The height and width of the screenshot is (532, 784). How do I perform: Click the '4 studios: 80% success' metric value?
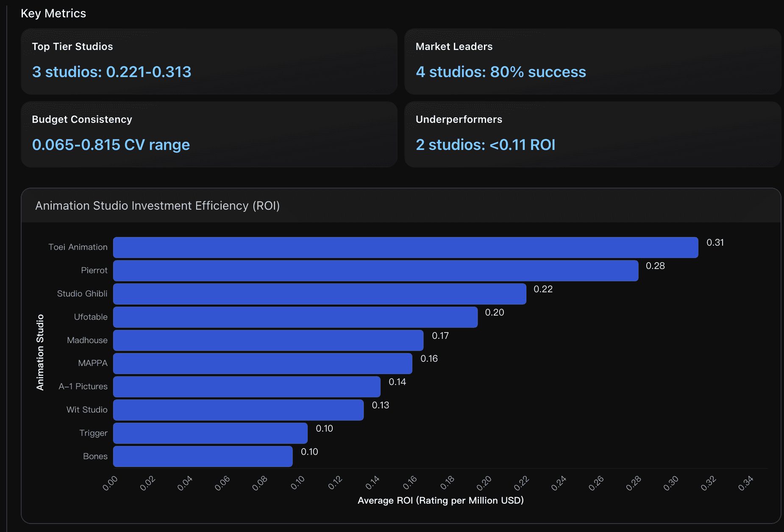tap(501, 72)
